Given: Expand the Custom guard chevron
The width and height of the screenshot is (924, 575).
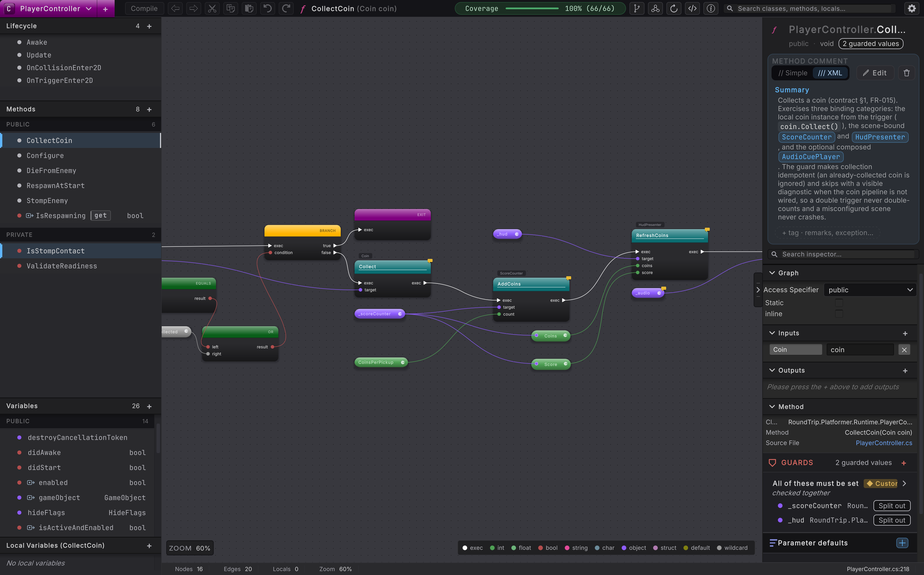Looking at the screenshot, I should coord(904,484).
